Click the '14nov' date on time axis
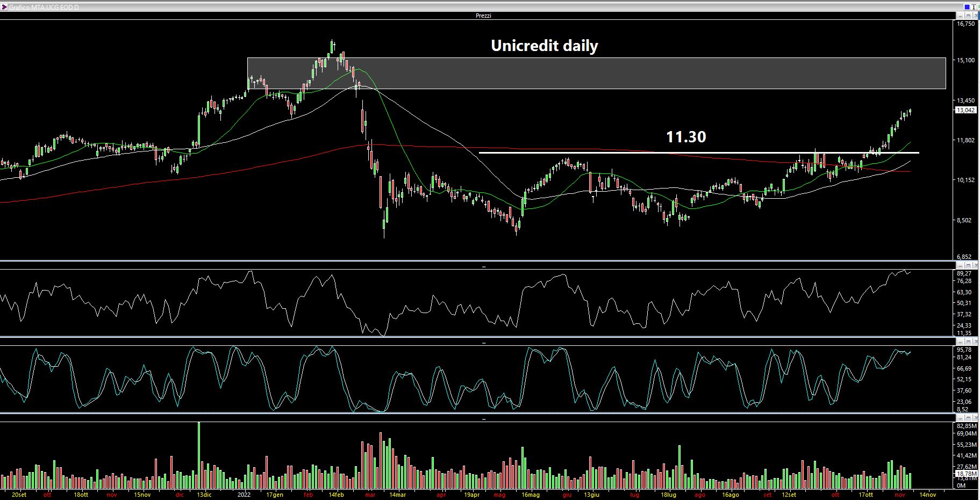The image size is (980, 500). [927, 495]
